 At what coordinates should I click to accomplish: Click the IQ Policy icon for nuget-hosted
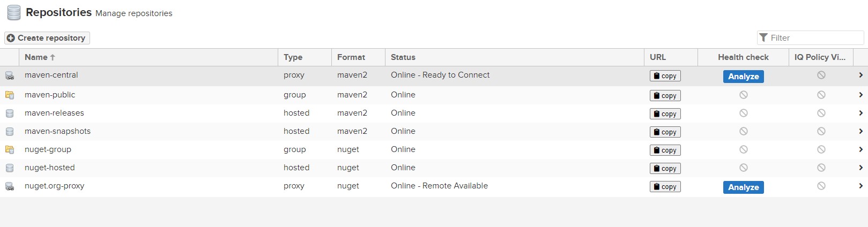click(x=821, y=168)
